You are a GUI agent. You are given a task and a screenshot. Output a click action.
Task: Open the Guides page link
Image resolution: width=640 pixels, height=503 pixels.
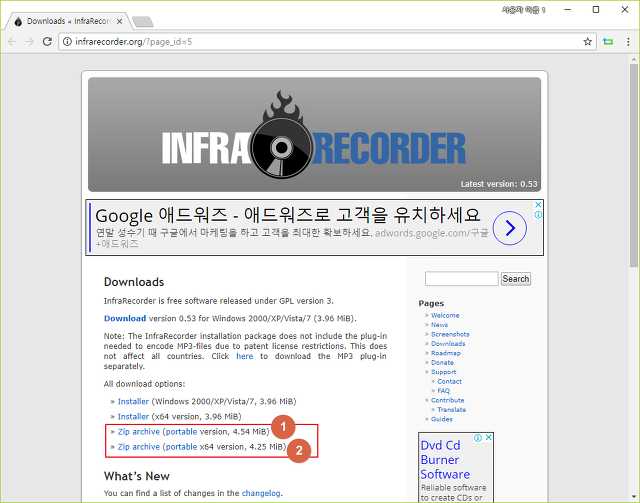point(442,419)
